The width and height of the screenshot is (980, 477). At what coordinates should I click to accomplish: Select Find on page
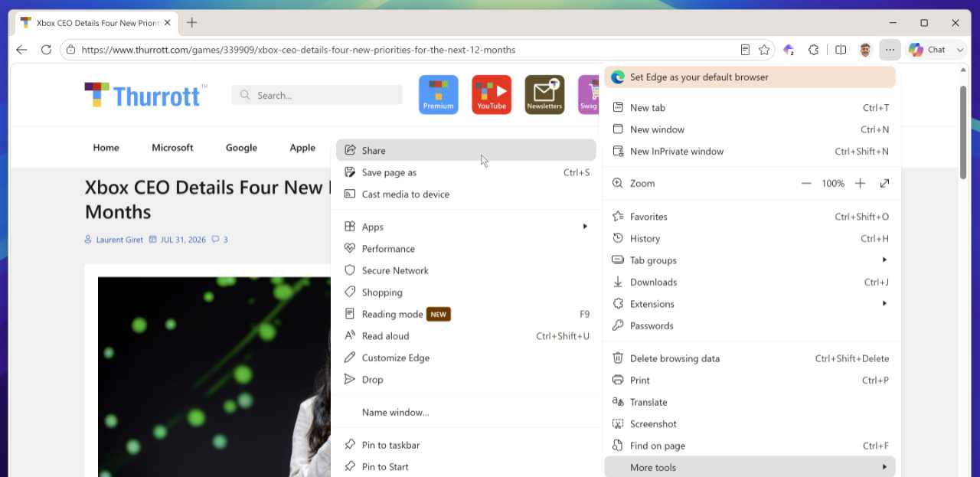tap(750, 446)
